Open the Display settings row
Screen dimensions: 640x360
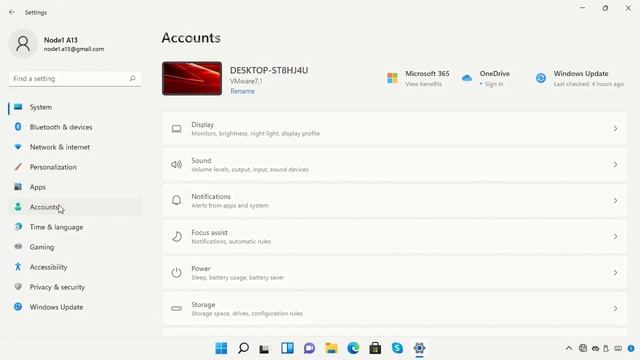tap(395, 129)
